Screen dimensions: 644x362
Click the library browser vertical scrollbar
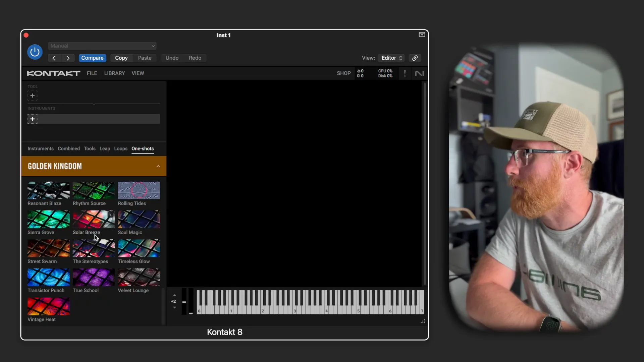click(x=163, y=307)
